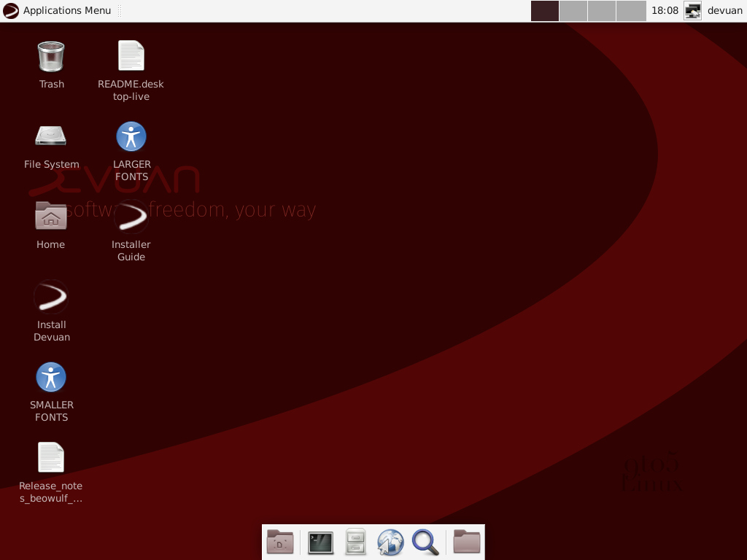The height and width of the screenshot is (560, 747).
Task: Open the Installer Guide icon
Action: click(x=131, y=217)
